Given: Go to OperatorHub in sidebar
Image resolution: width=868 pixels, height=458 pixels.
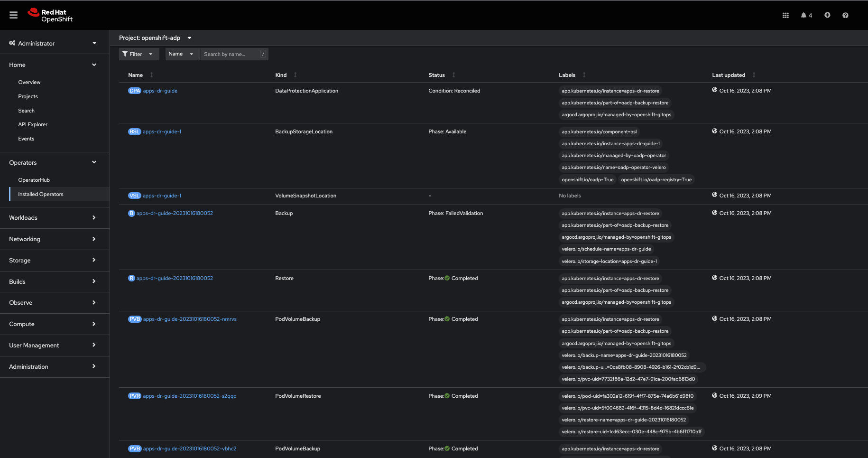Looking at the screenshot, I should tap(34, 180).
